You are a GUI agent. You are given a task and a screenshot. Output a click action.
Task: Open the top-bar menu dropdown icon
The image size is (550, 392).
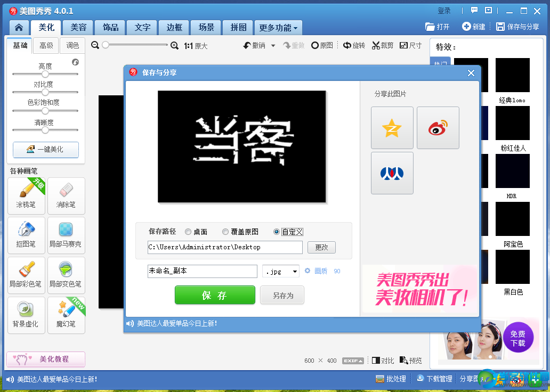(488, 11)
